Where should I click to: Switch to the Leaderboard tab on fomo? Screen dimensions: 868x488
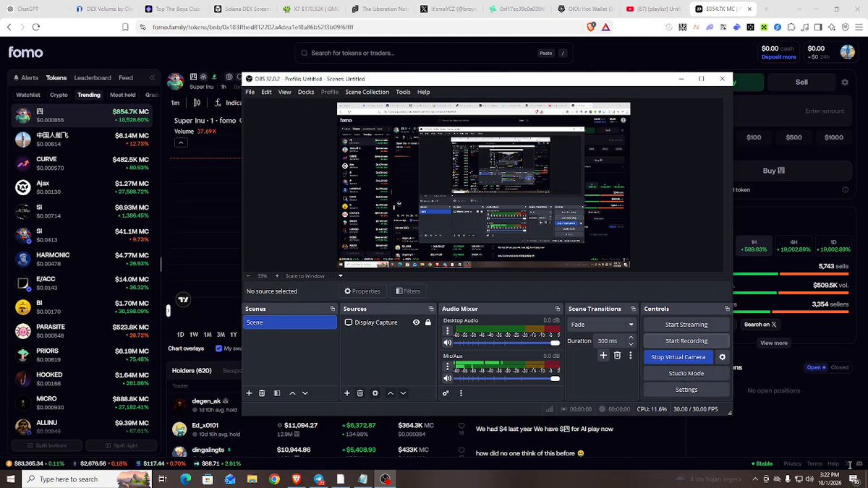tap(93, 78)
